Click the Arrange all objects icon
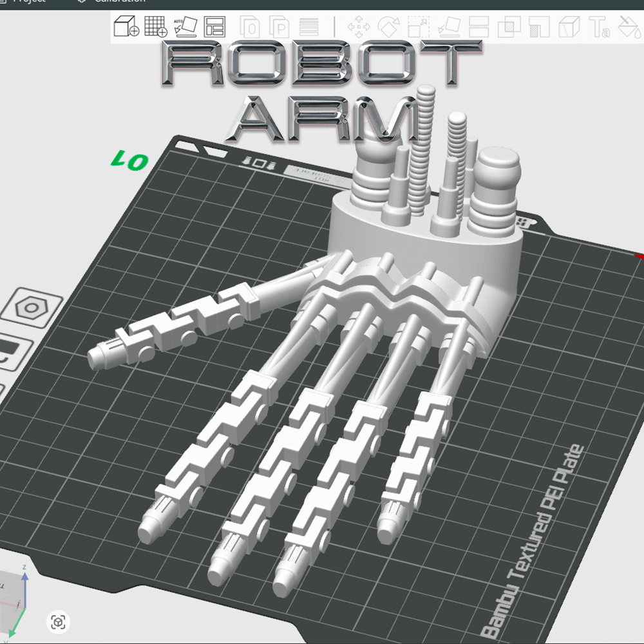 (215, 26)
